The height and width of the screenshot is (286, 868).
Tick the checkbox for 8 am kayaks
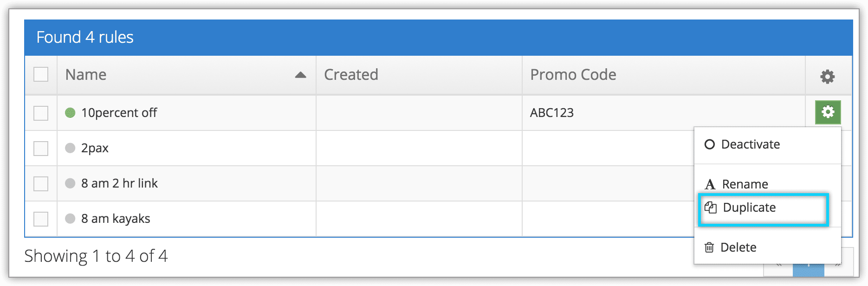[41, 219]
